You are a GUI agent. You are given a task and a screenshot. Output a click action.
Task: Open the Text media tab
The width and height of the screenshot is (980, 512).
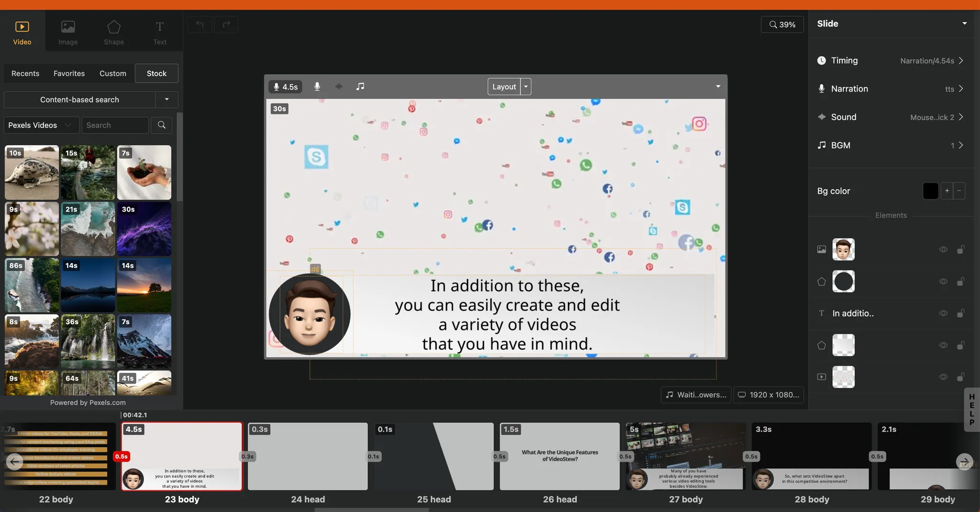point(160,33)
